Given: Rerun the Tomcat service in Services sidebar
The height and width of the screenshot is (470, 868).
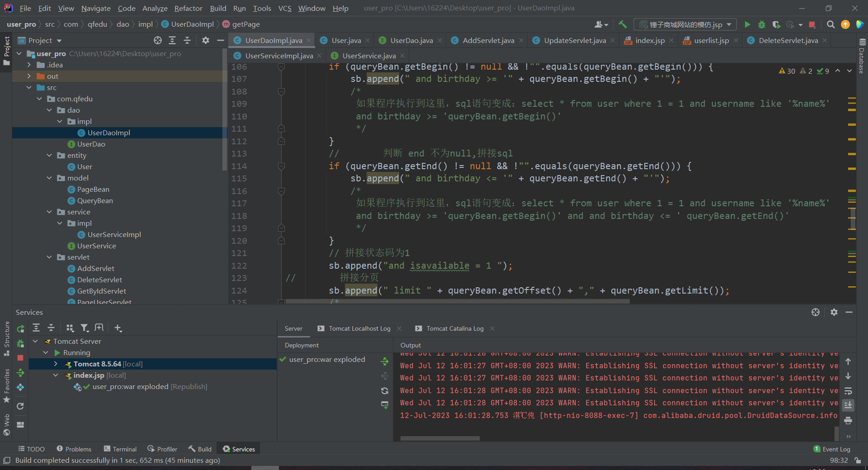Looking at the screenshot, I should coord(20,329).
